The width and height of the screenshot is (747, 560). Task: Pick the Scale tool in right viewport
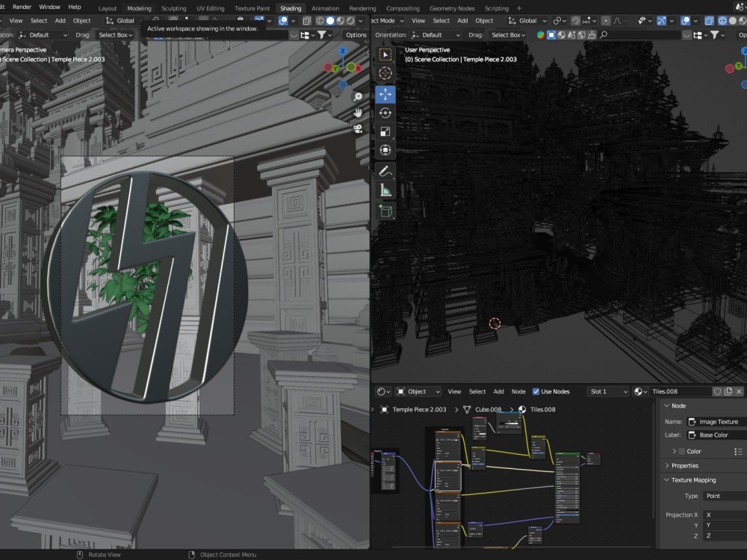[x=385, y=131]
